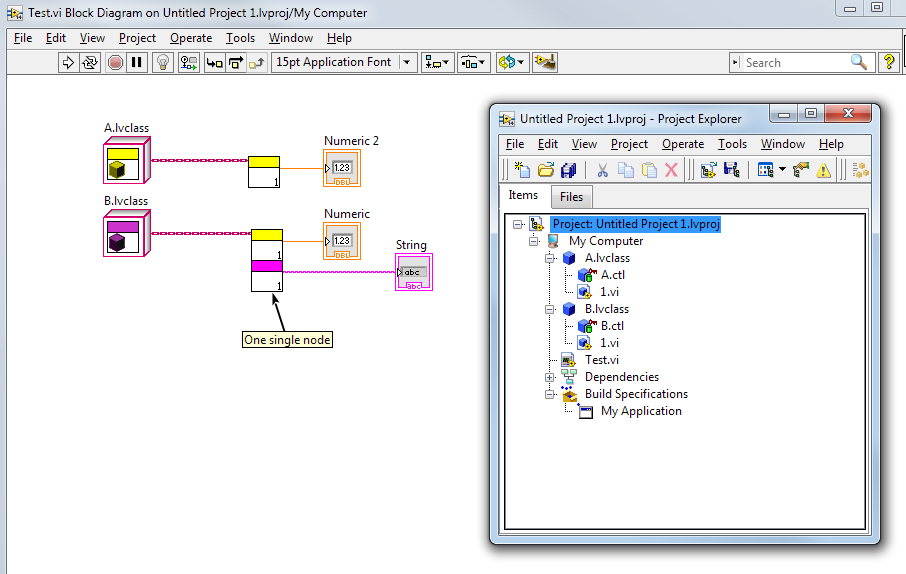This screenshot has height=574, width=906.
Task: Toggle the Highlight Execution light bulb
Action: (163, 62)
